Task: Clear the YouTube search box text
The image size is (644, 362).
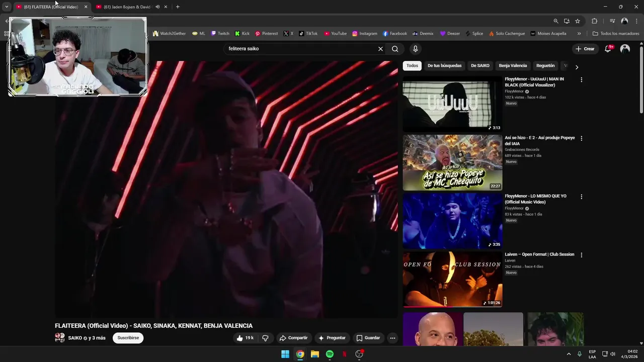Action: [x=380, y=49]
